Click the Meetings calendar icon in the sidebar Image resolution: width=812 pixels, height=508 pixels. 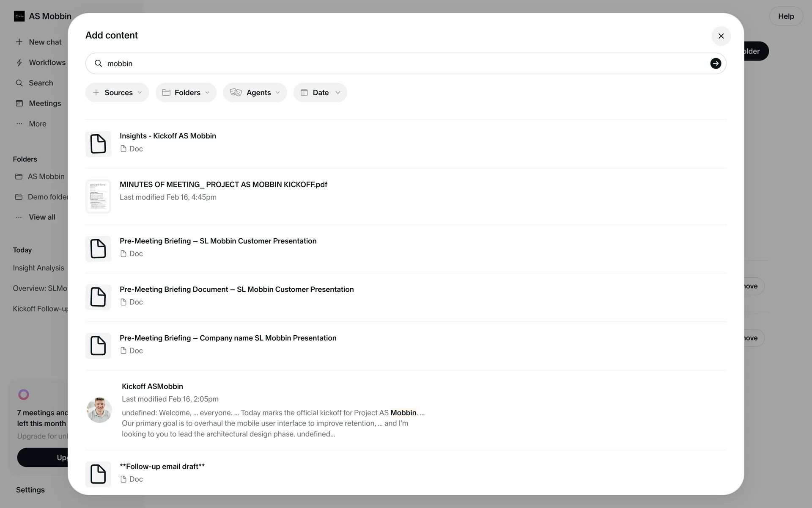point(19,103)
